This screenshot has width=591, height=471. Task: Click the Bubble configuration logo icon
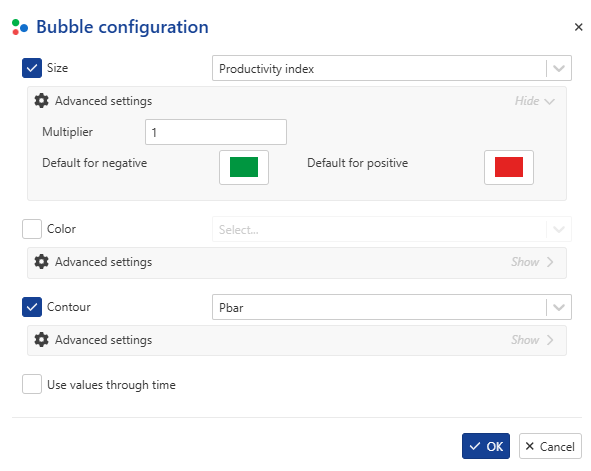(x=20, y=27)
